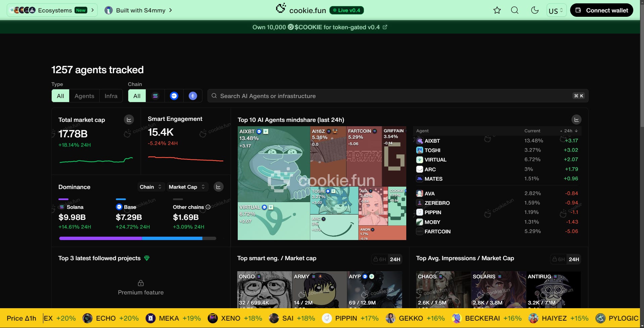Click TOSHI agent avatar icon in table

420,150
